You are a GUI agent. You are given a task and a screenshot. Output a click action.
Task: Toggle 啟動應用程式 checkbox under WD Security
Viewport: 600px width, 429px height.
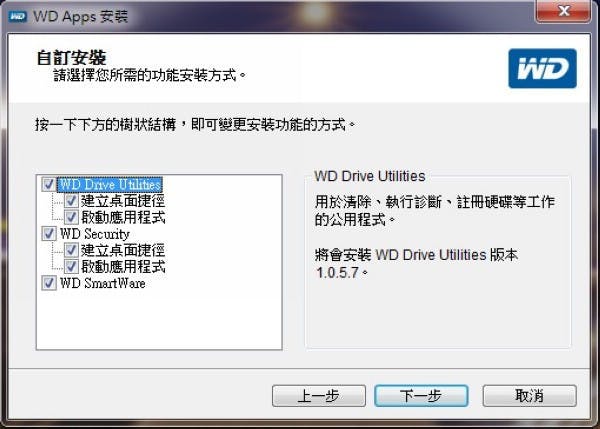click(x=71, y=267)
